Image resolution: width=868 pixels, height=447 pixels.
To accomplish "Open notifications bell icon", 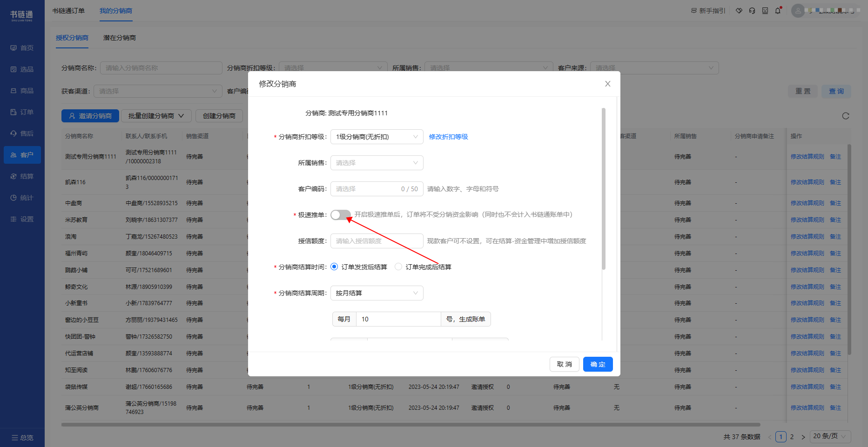I will click(x=778, y=11).
